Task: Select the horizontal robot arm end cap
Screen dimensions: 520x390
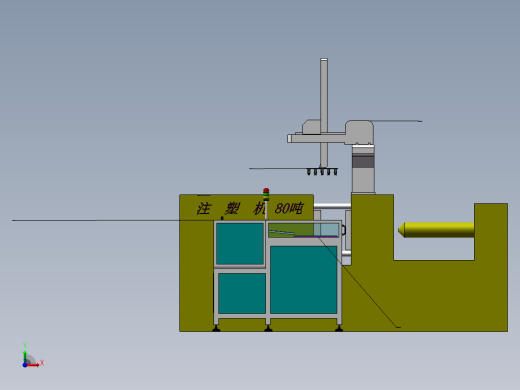Action: click(x=289, y=138)
